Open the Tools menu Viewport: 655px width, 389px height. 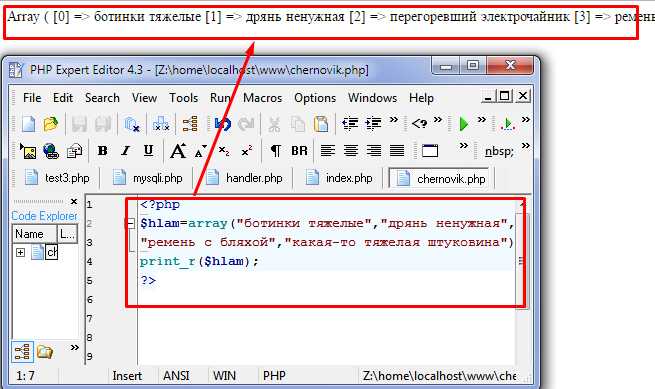point(183,98)
